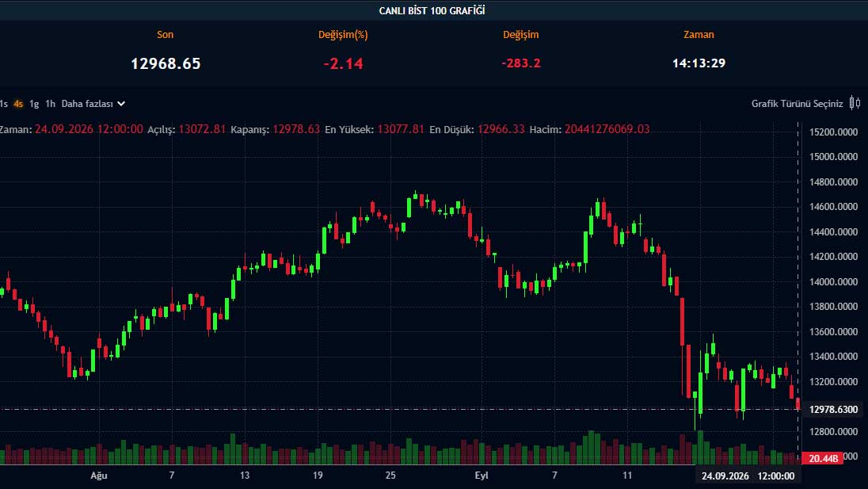The height and width of the screenshot is (489, 868).
Task: Click the 13400.0000 price axis label
Action: (x=833, y=356)
